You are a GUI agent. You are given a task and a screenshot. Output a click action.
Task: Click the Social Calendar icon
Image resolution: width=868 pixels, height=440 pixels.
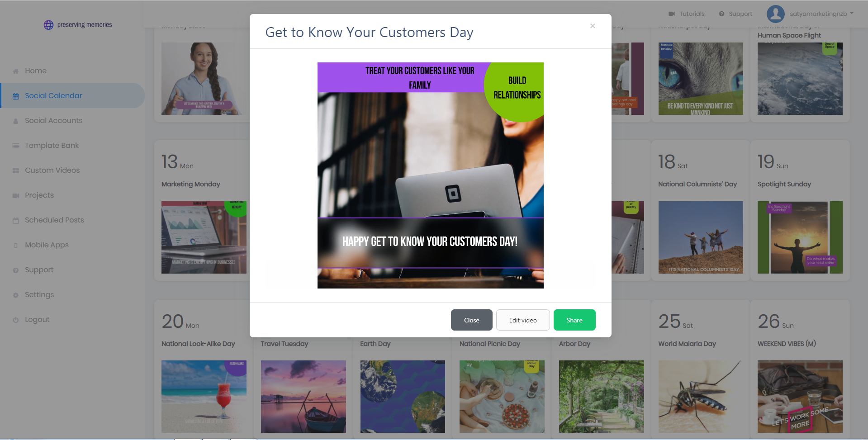tap(16, 96)
